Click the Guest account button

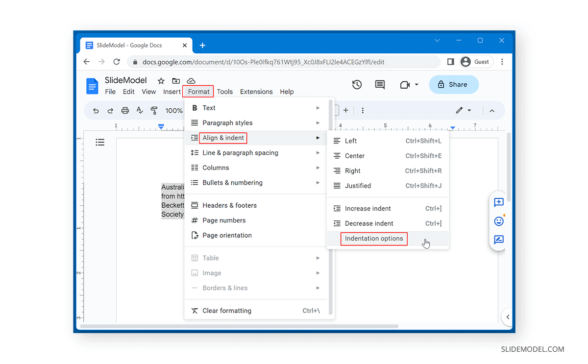[x=474, y=61]
